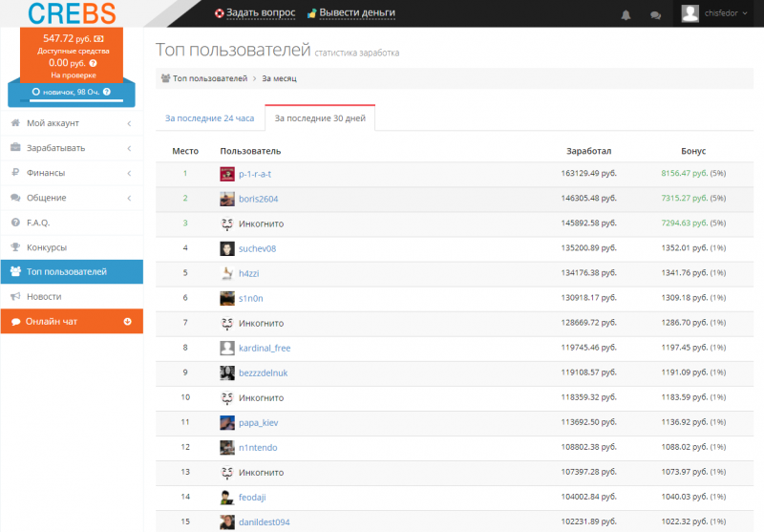The height and width of the screenshot is (532, 764).
Task: Select 'Топ пользователей' in sidebar
Action: (72, 272)
